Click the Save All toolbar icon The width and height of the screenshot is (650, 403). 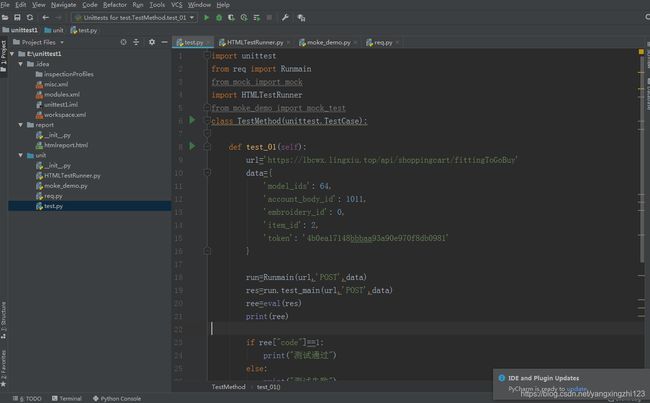(17, 17)
